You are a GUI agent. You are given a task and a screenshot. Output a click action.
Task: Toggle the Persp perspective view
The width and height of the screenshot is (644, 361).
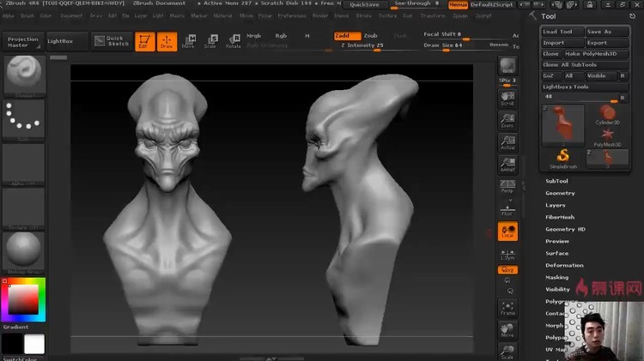507,186
